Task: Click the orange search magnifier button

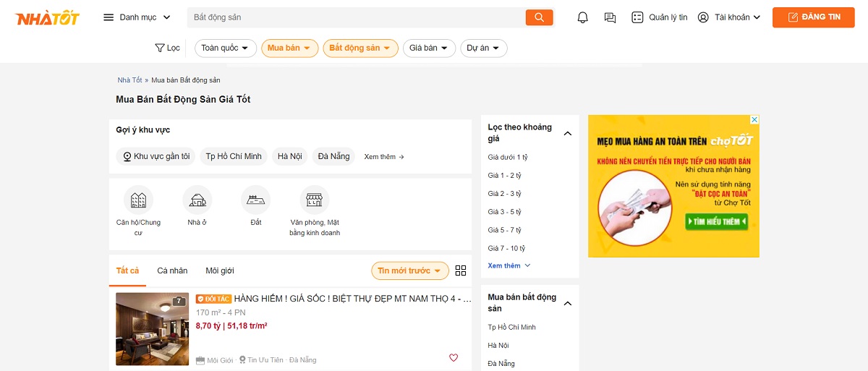Action: (539, 17)
